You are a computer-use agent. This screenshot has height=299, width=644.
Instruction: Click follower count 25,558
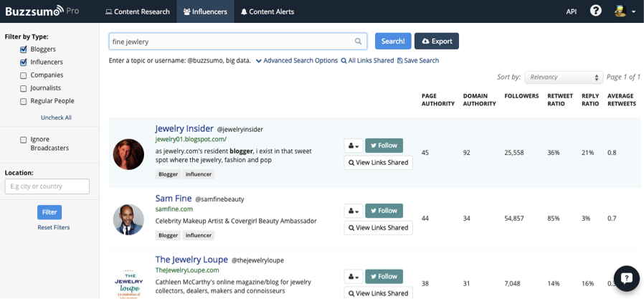(x=513, y=153)
